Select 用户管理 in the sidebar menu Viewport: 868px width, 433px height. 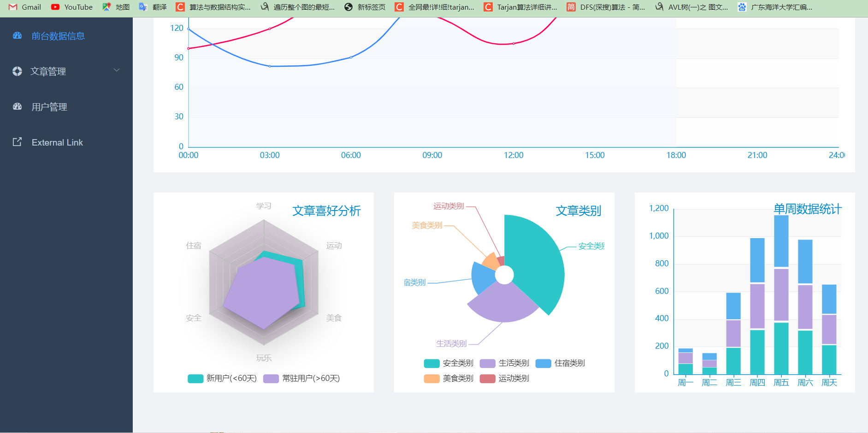(x=66, y=107)
